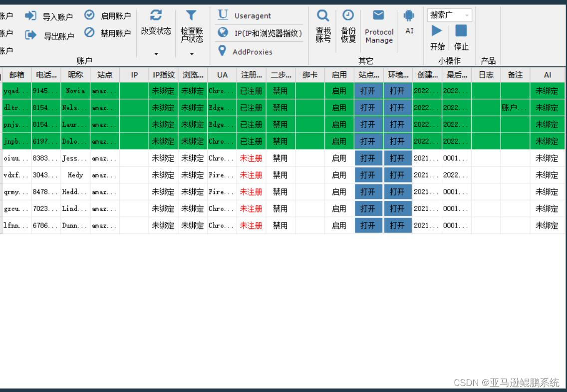This screenshot has width=567, height=392.
Task: Click the Change Status (改变状态) refresh icon
Action: click(156, 15)
